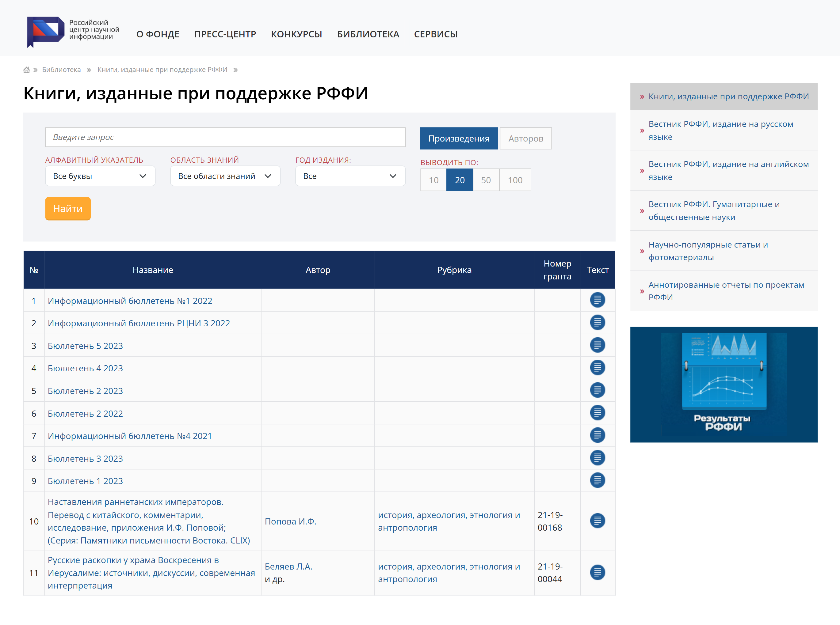Switch search mode to Авторов
This screenshot has width=840, height=625.
[525, 138]
